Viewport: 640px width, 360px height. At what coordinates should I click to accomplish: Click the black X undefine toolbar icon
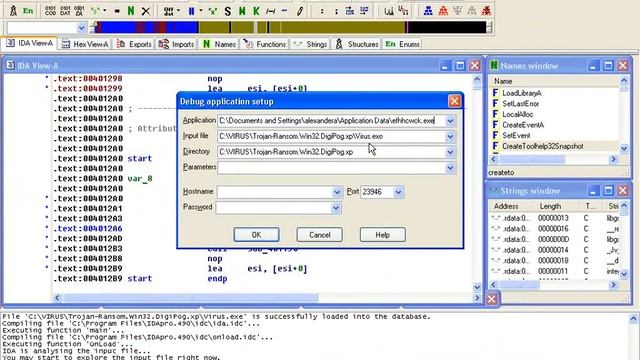tap(145, 11)
